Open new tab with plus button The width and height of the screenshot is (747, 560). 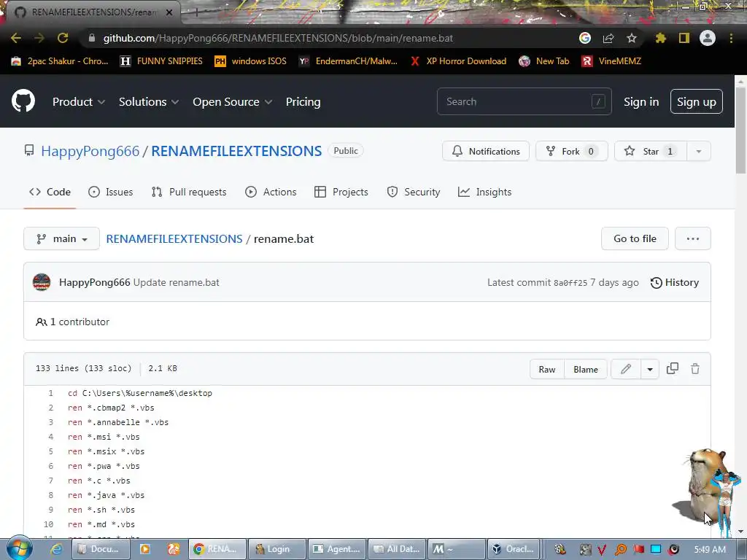tap(196, 12)
